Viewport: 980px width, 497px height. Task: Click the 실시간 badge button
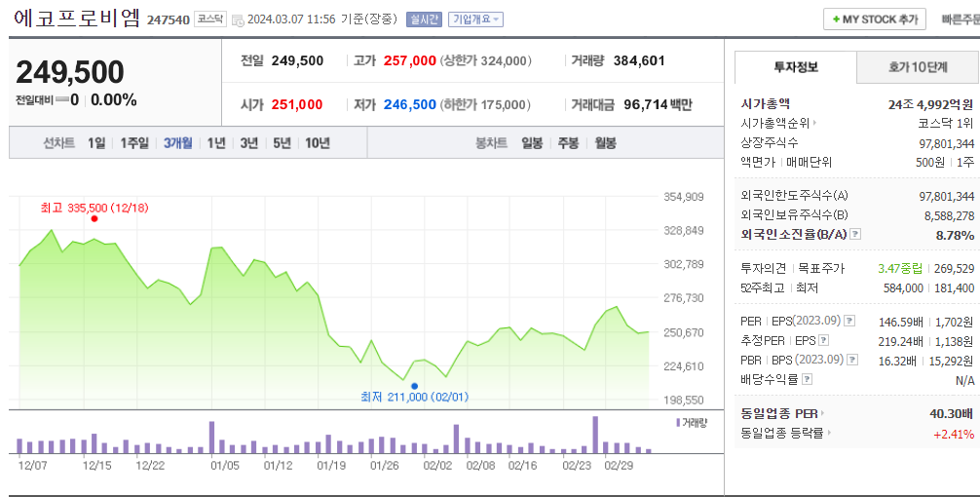pyautogui.click(x=425, y=19)
